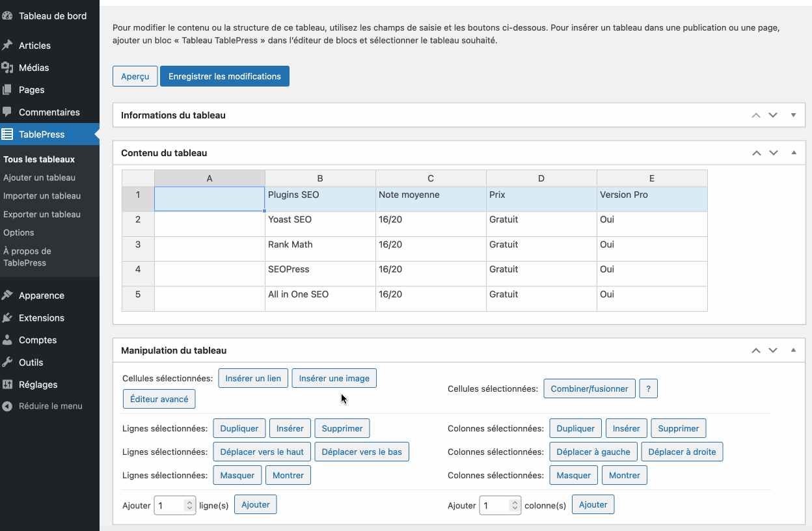Click the ligne(s) count stepper arrows
The height and width of the screenshot is (531, 812).
click(x=189, y=505)
